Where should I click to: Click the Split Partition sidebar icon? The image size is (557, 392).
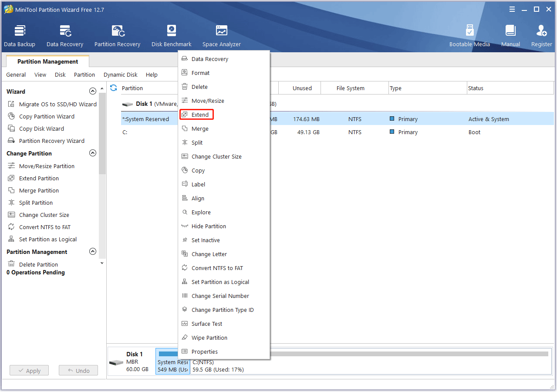11,203
